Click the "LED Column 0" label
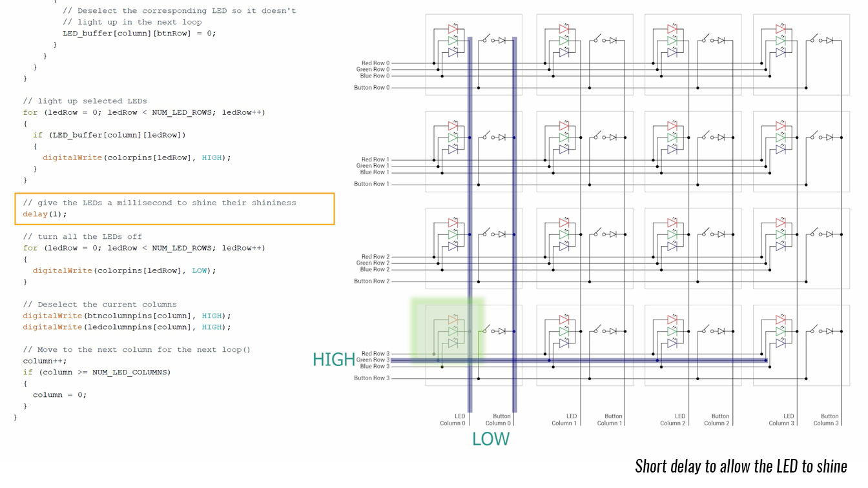Screen dimensions: 868x488 [453, 420]
